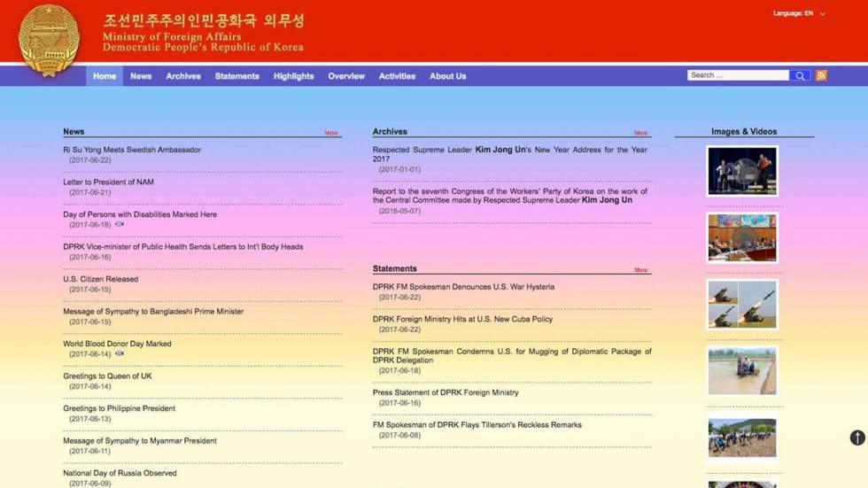Expand the Language: EN dropdown arrow
Image resolution: width=868 pixels, height=488 pixels.
(x=823, y=14)
